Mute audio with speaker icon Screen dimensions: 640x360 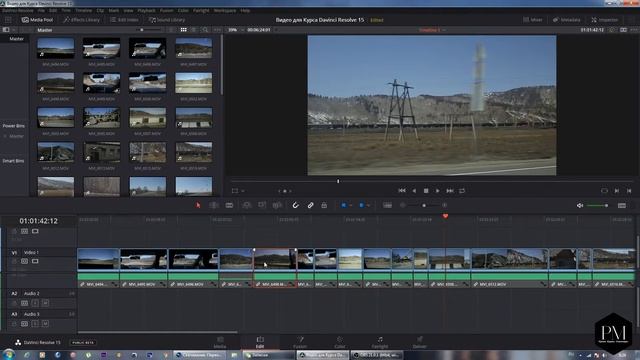(x=580, y=205)
